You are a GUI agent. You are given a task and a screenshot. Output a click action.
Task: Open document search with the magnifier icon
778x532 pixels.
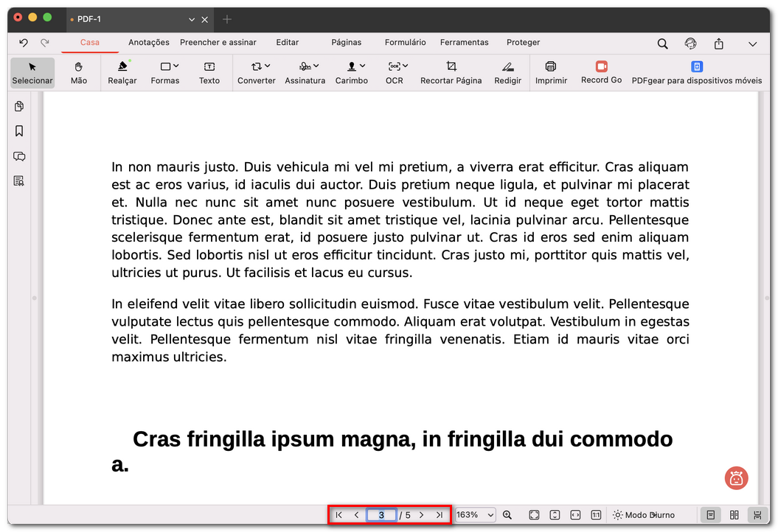tap(662, 43)
